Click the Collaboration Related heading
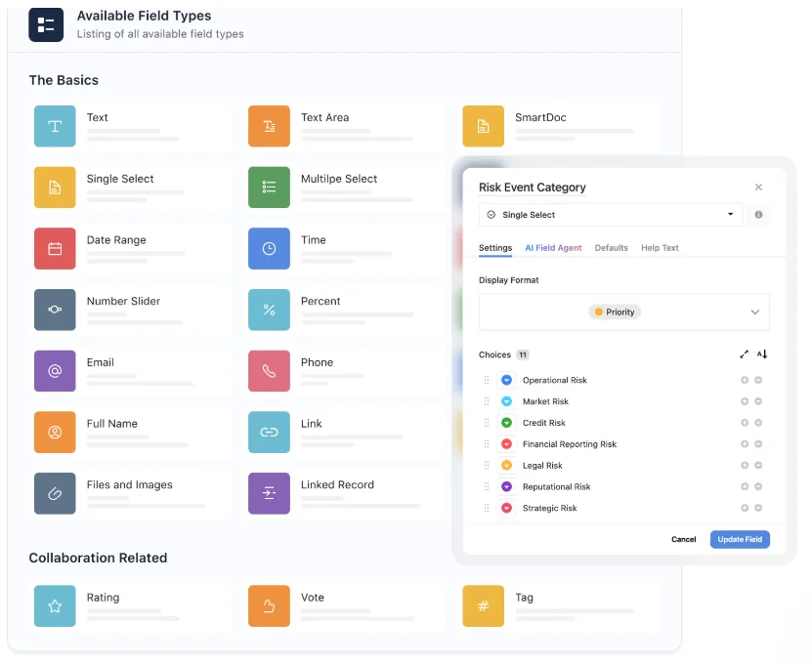The image size is (812, 665). tap(98, 558)
